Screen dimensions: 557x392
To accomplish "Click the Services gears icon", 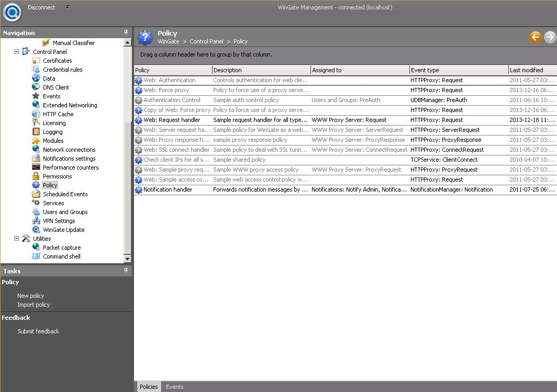I will [36, 203].
